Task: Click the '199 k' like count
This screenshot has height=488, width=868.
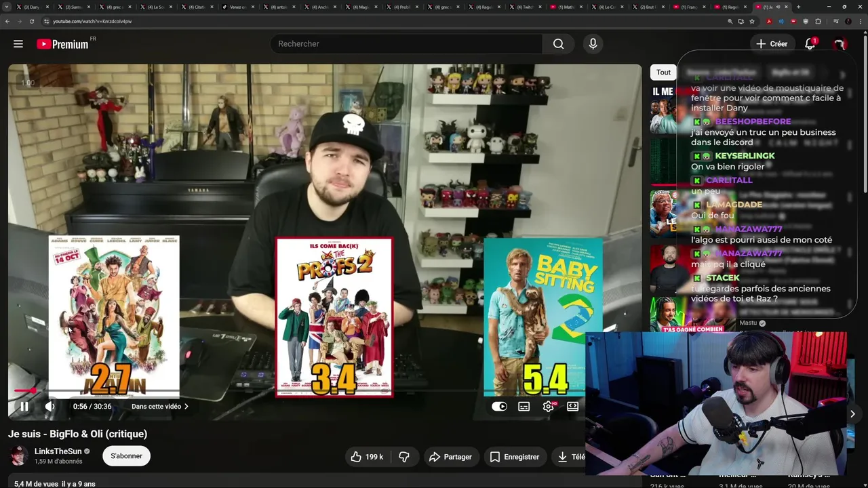Action: pos(374,457)
